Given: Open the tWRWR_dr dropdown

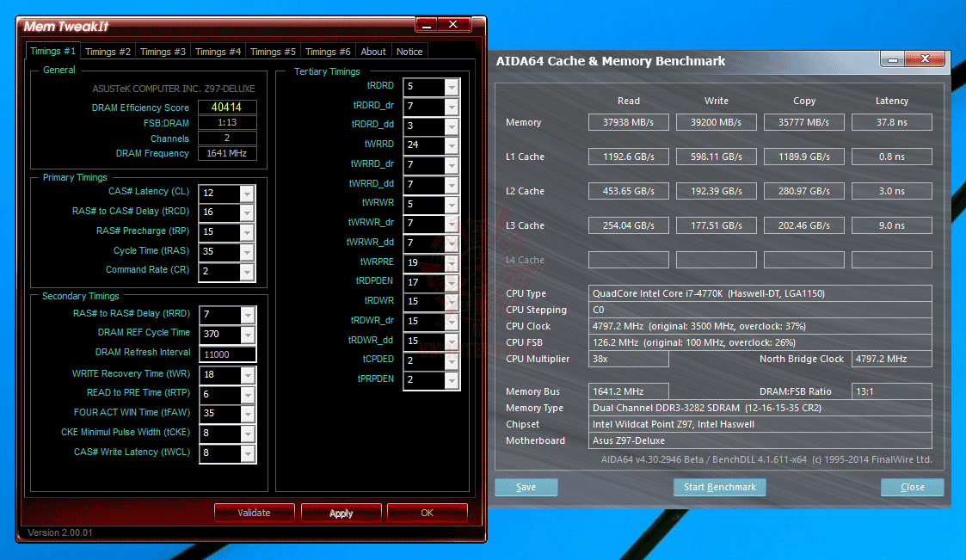Looking at the screenshot, I should point(452,224).
